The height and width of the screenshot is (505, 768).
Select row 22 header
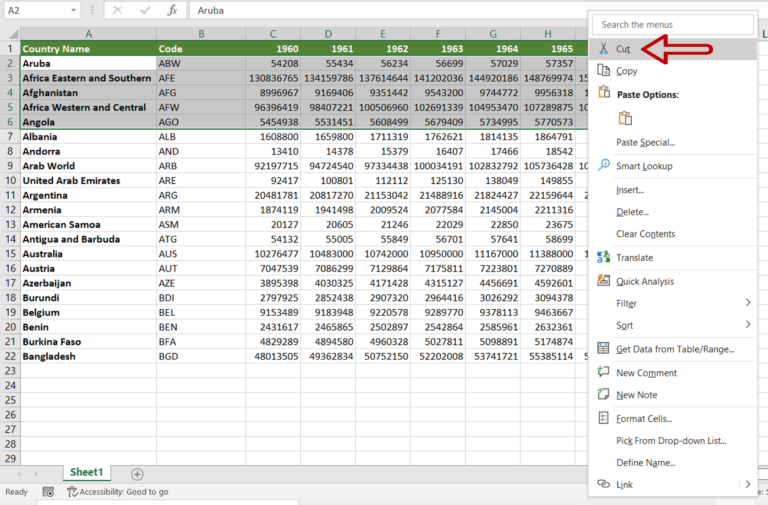pos(10,356)
